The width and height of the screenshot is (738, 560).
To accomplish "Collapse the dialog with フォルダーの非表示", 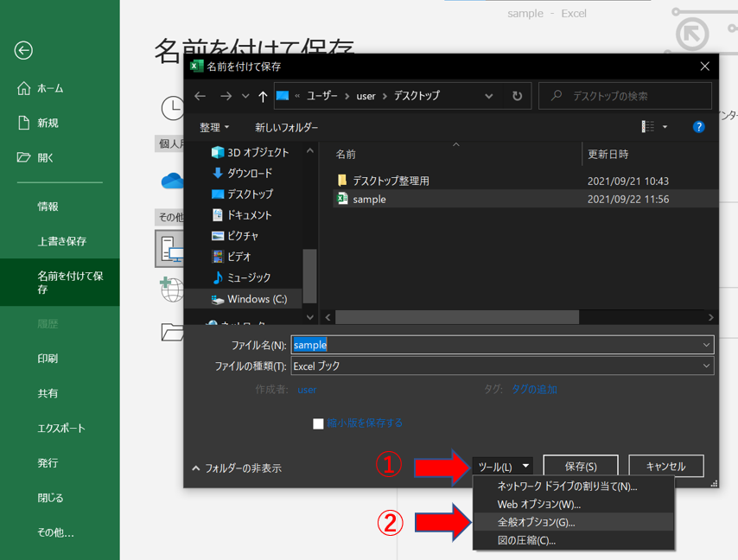I will 236,468.
